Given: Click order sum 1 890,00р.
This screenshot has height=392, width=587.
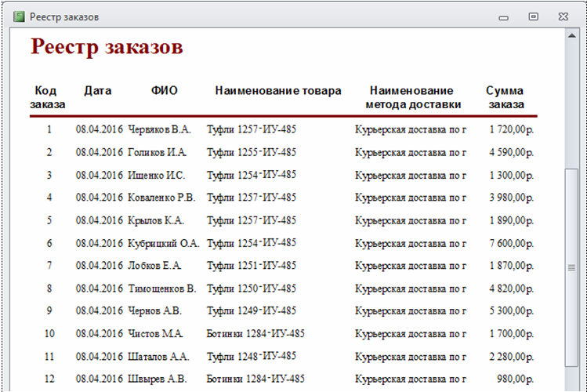Looking at the screenshot, I should [x=512, y=220].
